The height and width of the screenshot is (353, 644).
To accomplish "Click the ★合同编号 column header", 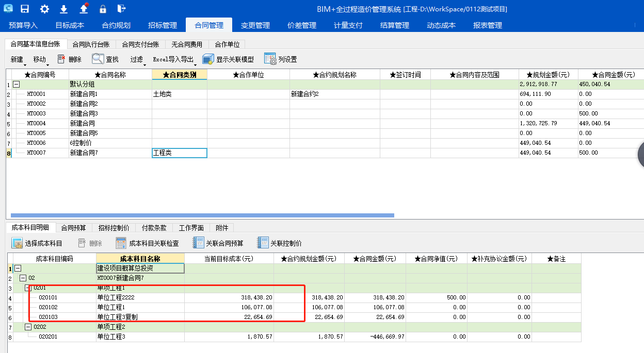I will pos(40,75).
